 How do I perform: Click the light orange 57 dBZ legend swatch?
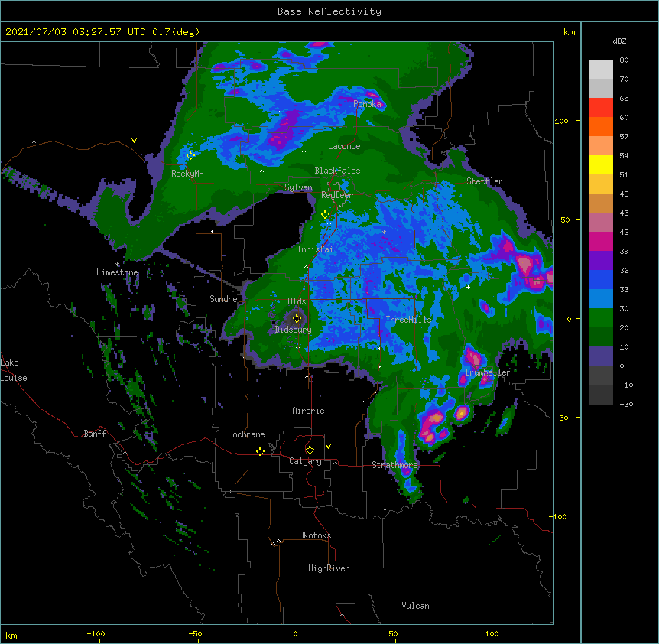click(601, 145)
